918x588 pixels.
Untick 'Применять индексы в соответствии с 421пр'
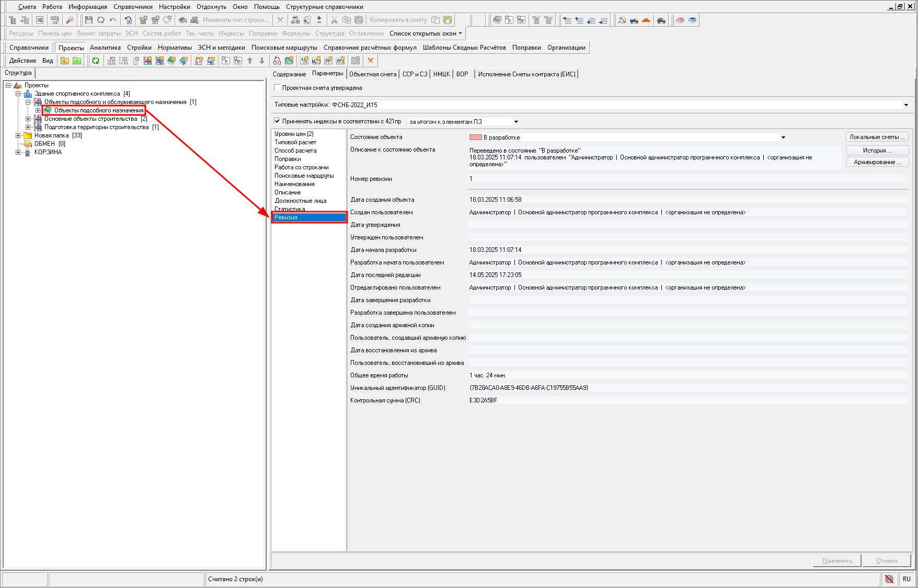coord(278,121)
